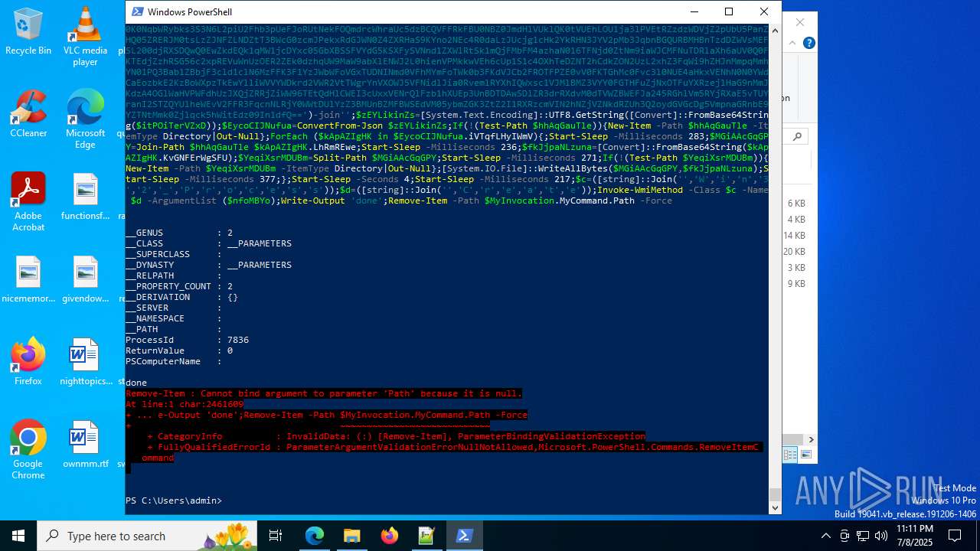
Task: Click the taskbar search box
Action: [x=148, y=536]
